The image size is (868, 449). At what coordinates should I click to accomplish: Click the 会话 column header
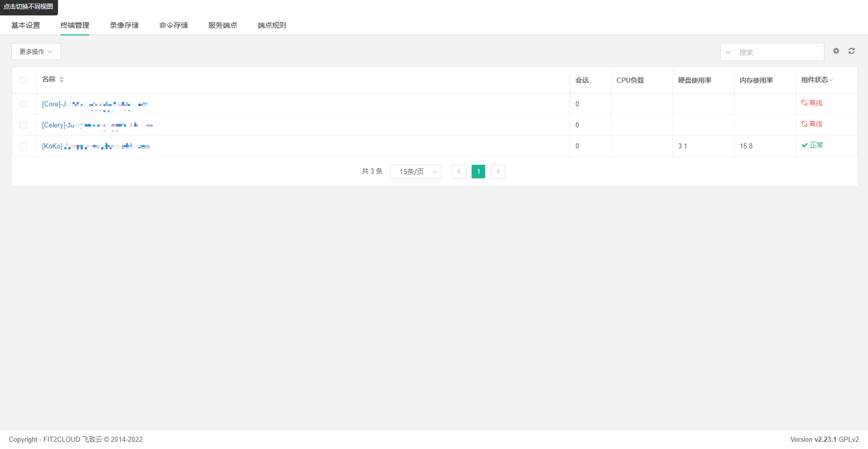pos(582,80)
